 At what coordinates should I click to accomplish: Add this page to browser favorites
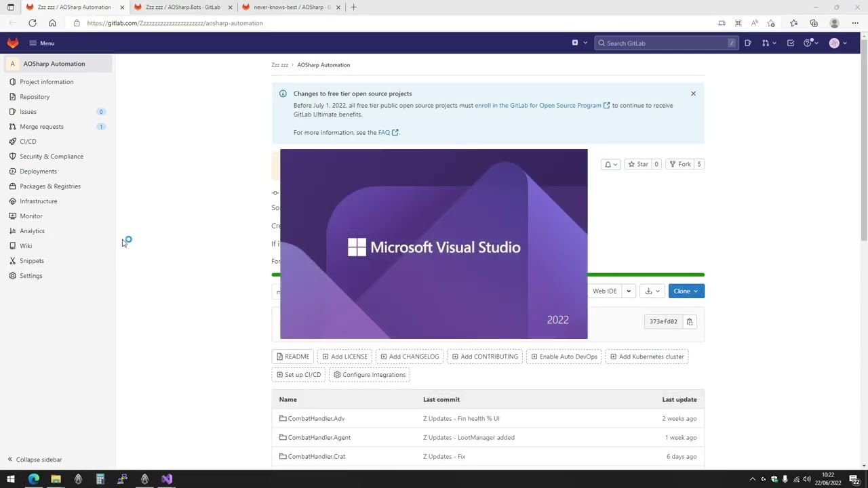[771, 23]
